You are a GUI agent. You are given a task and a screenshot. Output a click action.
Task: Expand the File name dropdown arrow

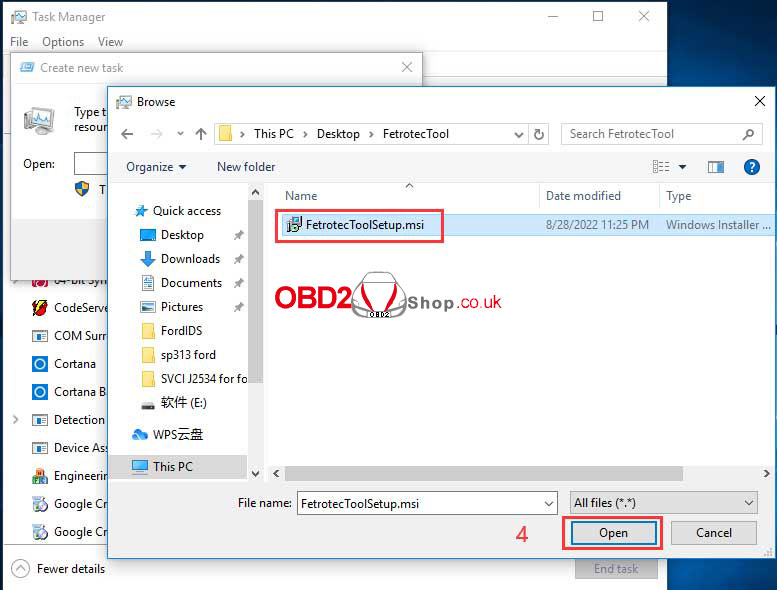click(x=548, y=504)
